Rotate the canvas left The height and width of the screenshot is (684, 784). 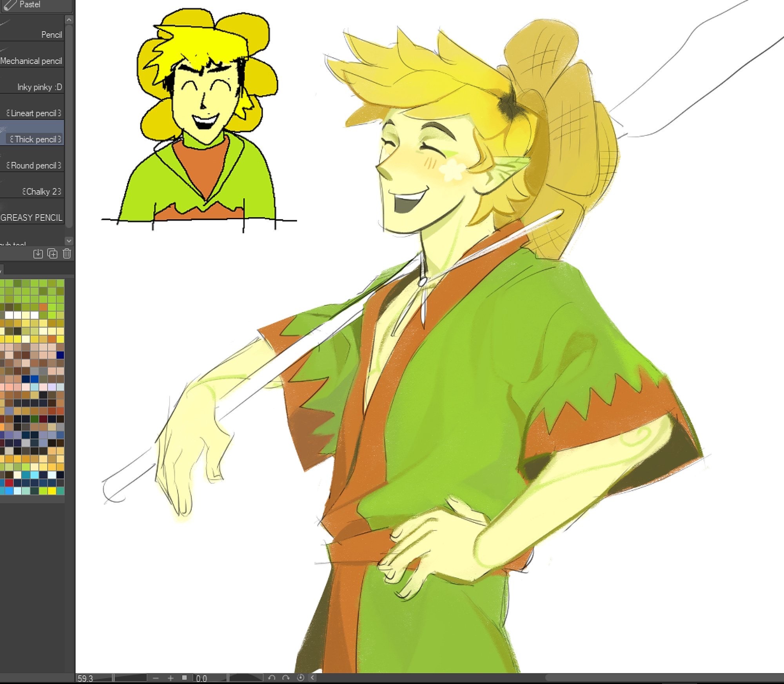coord(272,678)
